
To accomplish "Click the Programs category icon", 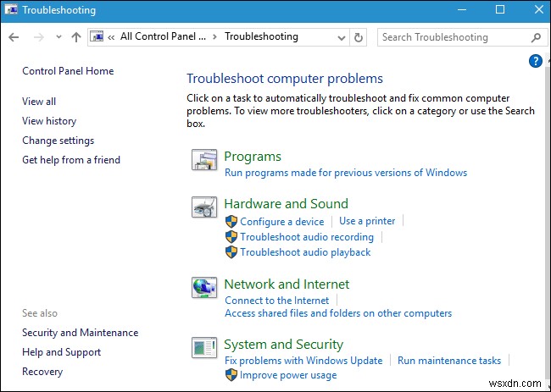I will coord(204,160).
